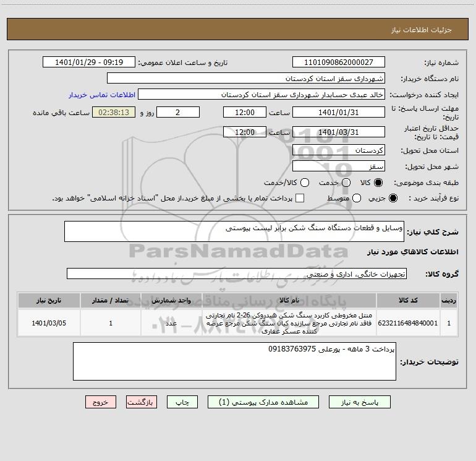The height and width of the screenshot is (461, 476).
Task: Click item code 623211648484​0001 cell
Action: 408,323
